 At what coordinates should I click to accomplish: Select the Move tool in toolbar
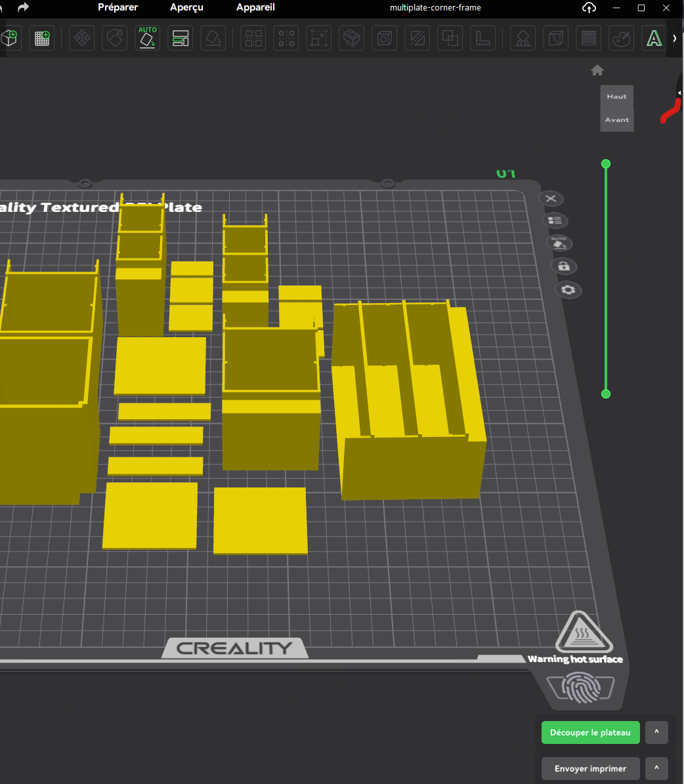tap(81, 38)
